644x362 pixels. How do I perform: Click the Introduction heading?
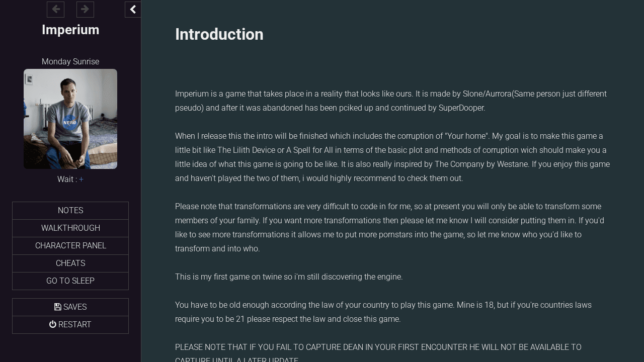[219, 35]
